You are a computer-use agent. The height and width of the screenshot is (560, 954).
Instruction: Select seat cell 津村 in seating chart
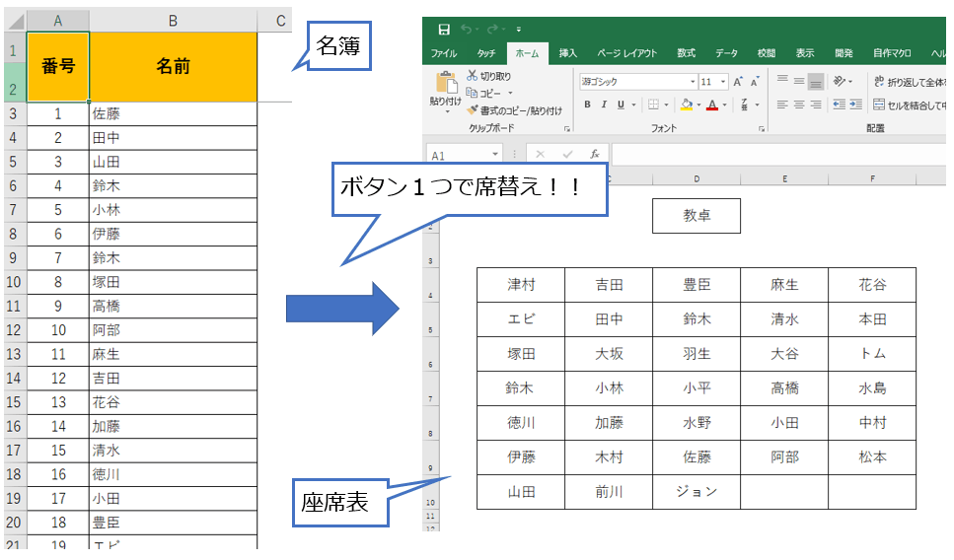point(521,285)
